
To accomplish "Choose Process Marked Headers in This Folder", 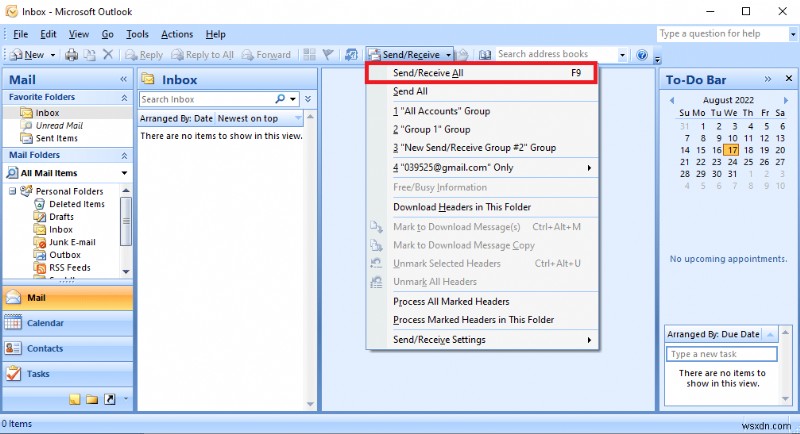I will (x=482, y=320).
